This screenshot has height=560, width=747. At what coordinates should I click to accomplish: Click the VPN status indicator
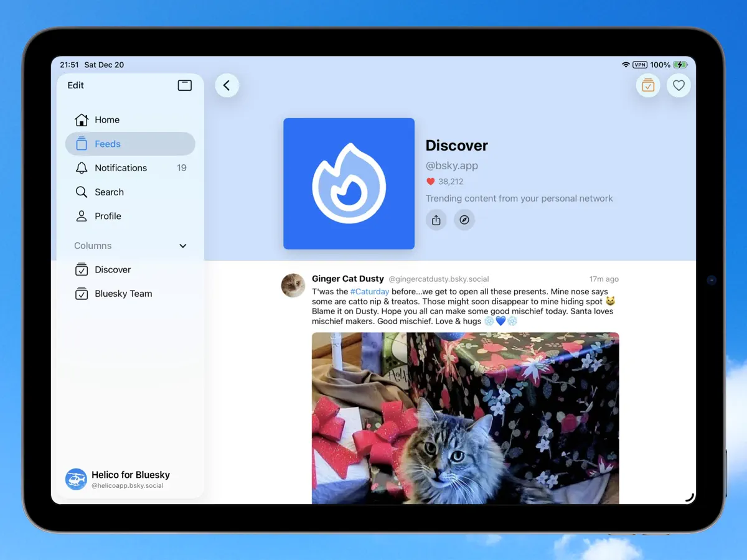tap(640, 65)
